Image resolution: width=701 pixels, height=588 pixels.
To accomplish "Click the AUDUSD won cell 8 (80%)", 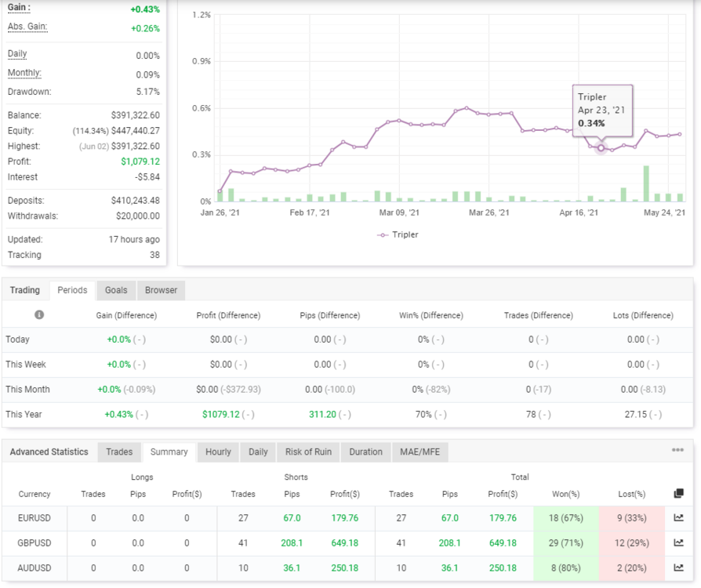I will pos(566,568).
